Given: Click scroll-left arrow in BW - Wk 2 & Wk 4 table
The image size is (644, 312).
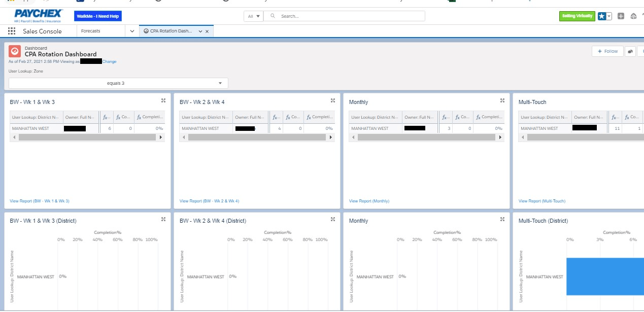Looking at the screenshot, I should coord(183,137).
